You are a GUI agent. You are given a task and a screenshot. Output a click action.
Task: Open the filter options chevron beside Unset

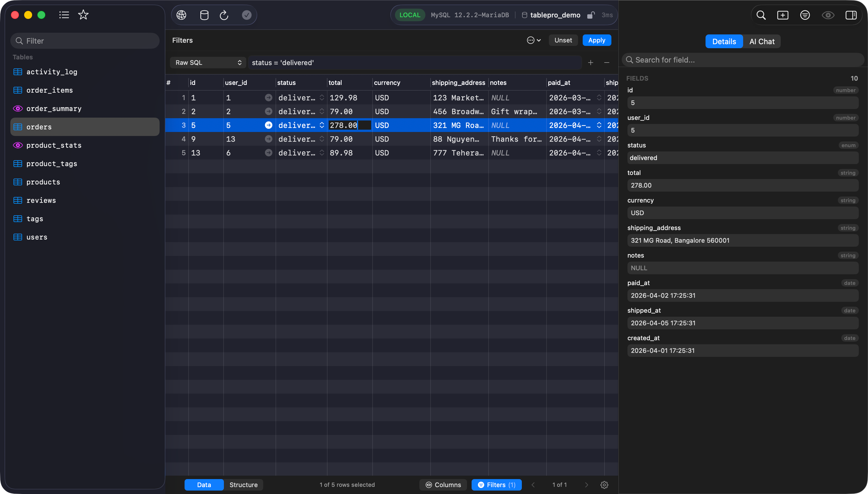coord(533,40)
